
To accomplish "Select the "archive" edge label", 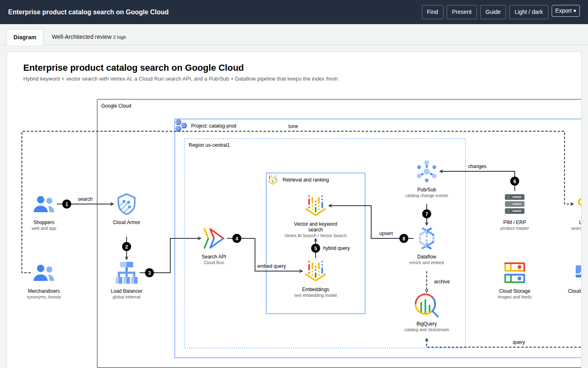I will [442, 282].
